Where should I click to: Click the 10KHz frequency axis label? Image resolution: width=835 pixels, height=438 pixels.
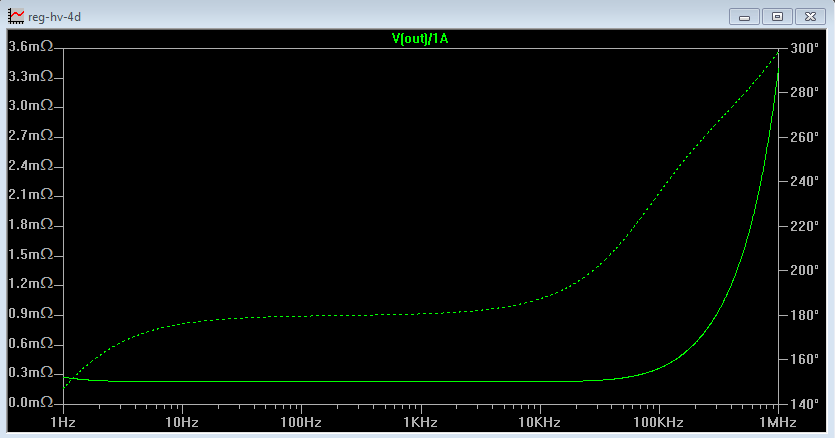[539, 423]
